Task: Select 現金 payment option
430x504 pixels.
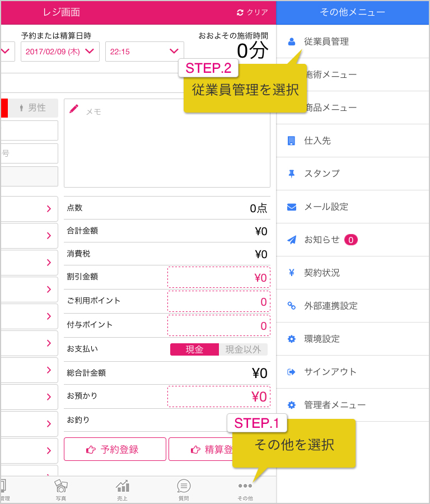Action: [194, 349]
